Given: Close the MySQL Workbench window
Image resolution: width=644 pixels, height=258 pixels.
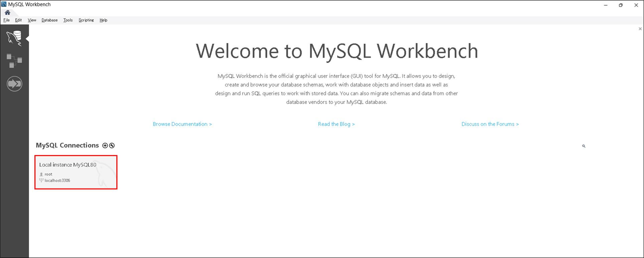Looking at the screenshot, I should click(636, 5).
